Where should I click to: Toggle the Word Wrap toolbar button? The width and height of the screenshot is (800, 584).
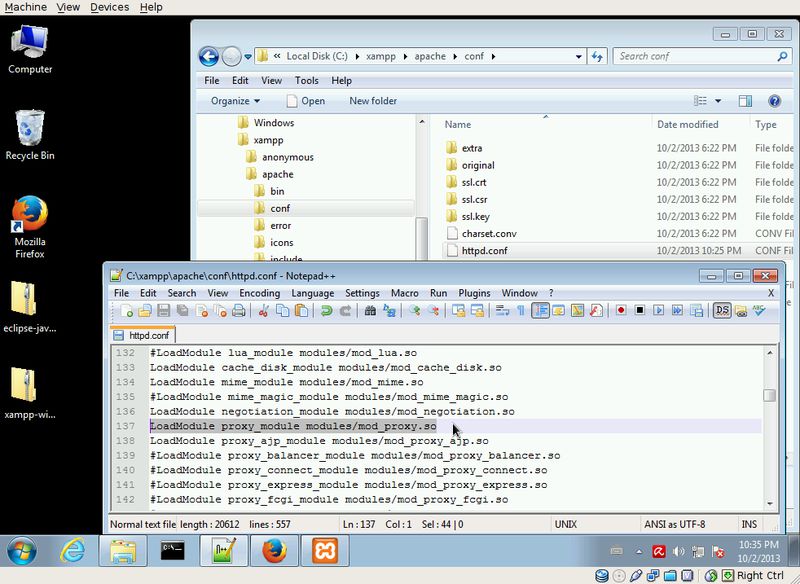(503, 311)
